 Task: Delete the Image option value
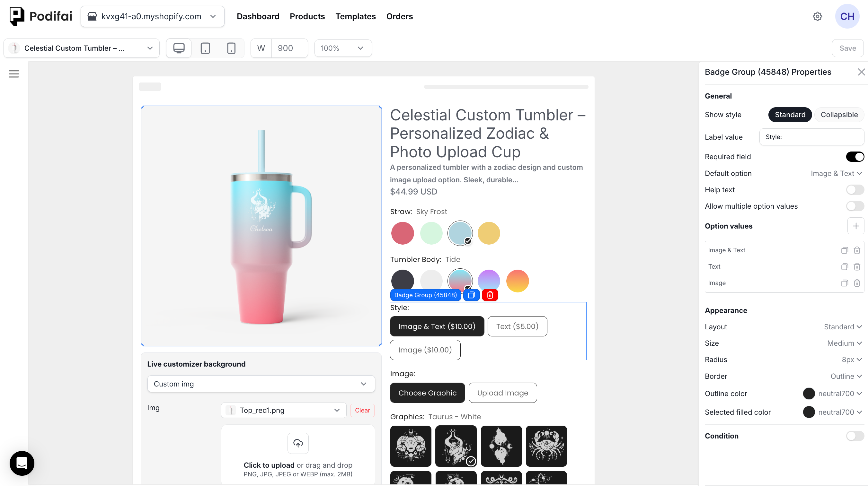coord(856,283)
